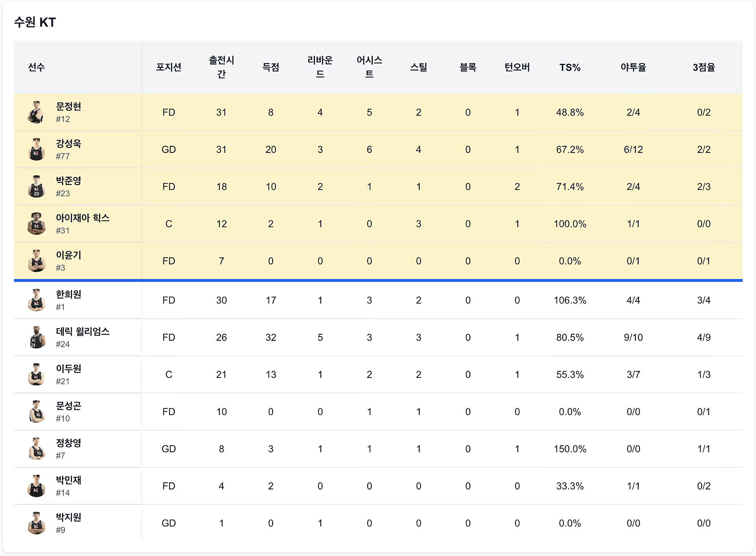Open 문성곤 player name link
Screen dimensions: 756x556
(69, 406)
